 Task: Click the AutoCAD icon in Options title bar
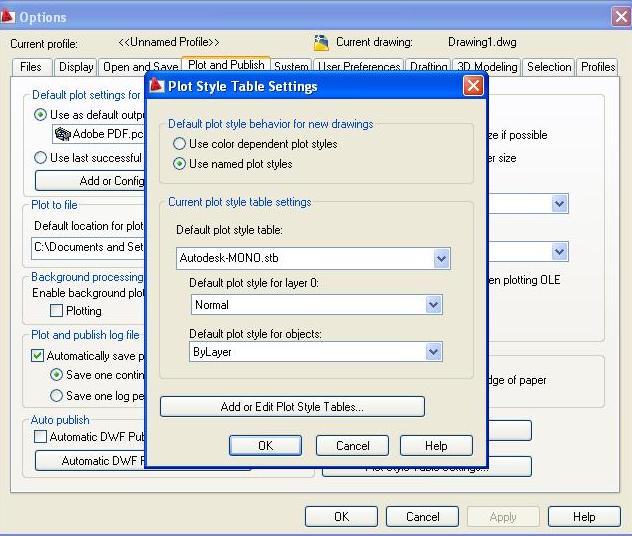(7, 17)
